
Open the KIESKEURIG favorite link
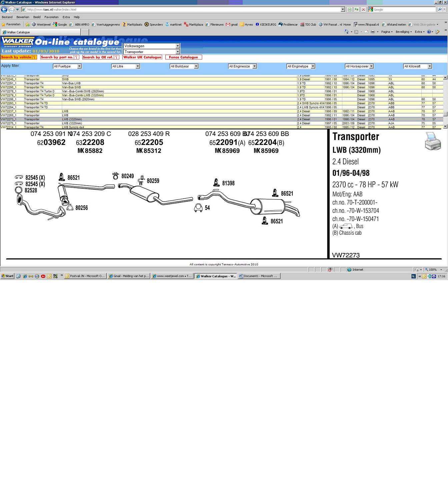[x=266, y=24]
